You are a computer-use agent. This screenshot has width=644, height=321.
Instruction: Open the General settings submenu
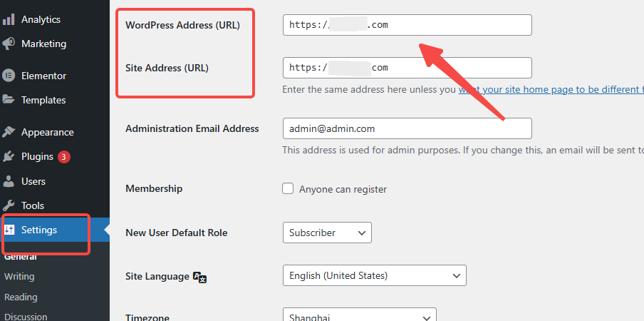[20, 258]
